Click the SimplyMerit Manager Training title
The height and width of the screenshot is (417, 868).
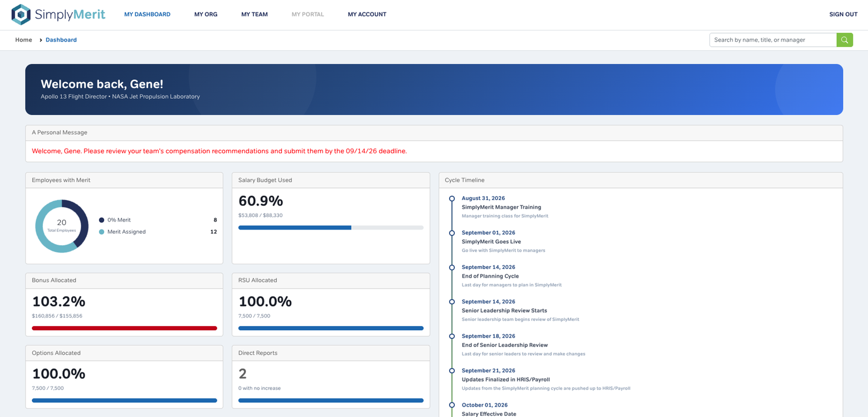[x=501, y=207]
